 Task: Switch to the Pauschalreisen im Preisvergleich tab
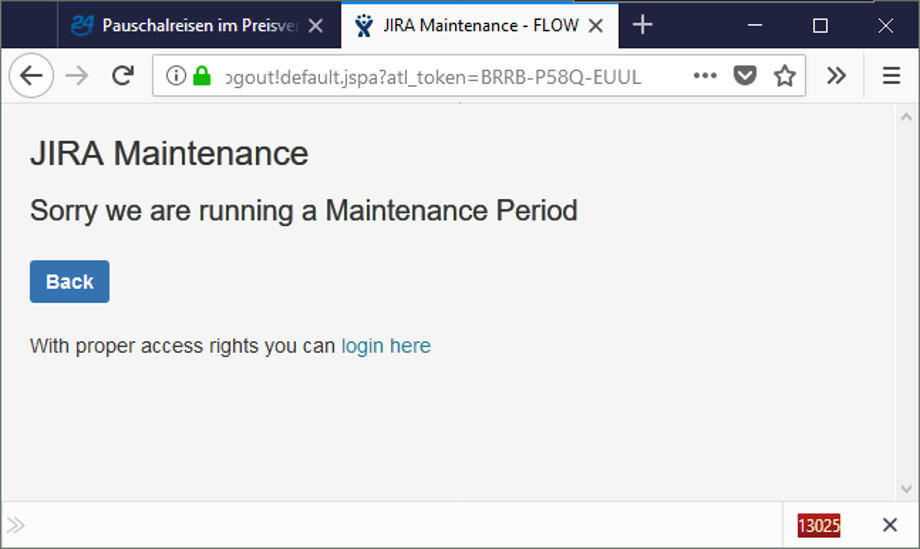point(199,25)
